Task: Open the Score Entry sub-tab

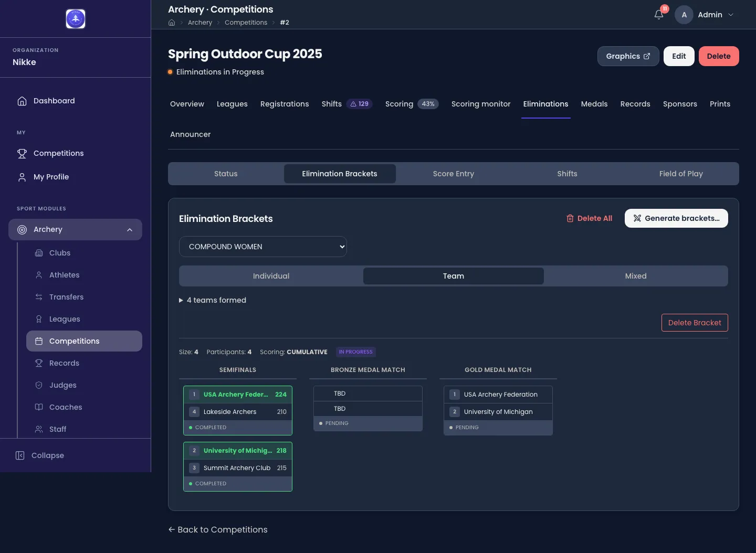Action: (x=454, y=174)
